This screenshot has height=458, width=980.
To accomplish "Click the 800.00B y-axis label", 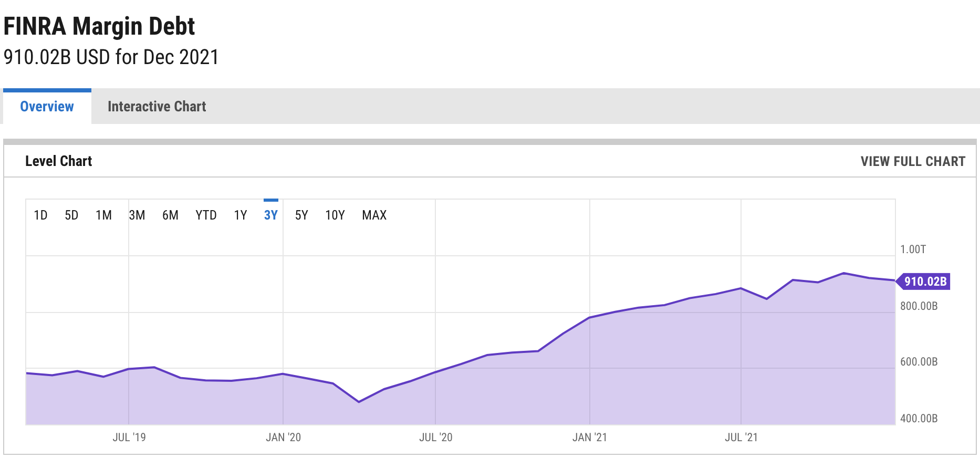I will [x=919, y=306].
